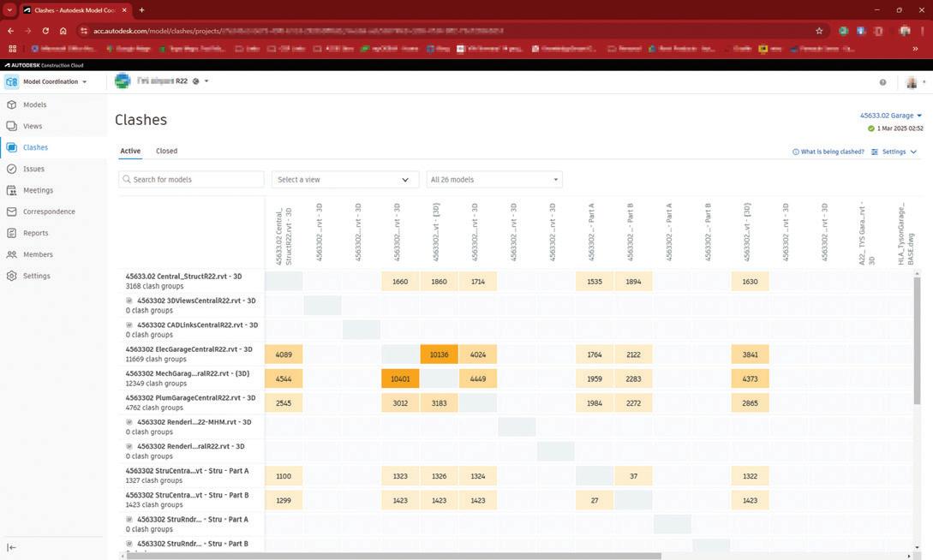
Task: Open Settings in the left sidebar
Action: pyautogui.click(x=36, y=276)
